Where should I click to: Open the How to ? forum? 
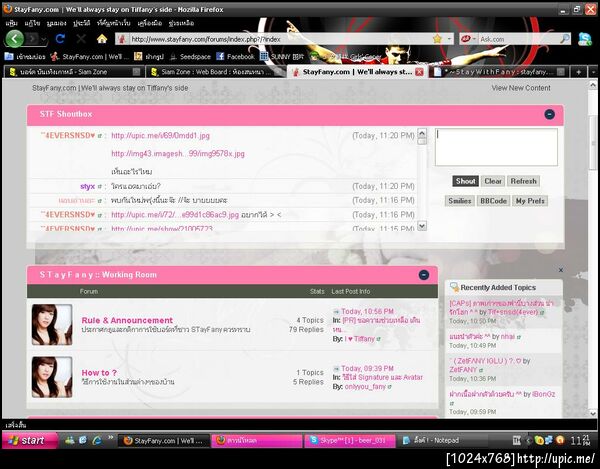click(x=99, y=373)
